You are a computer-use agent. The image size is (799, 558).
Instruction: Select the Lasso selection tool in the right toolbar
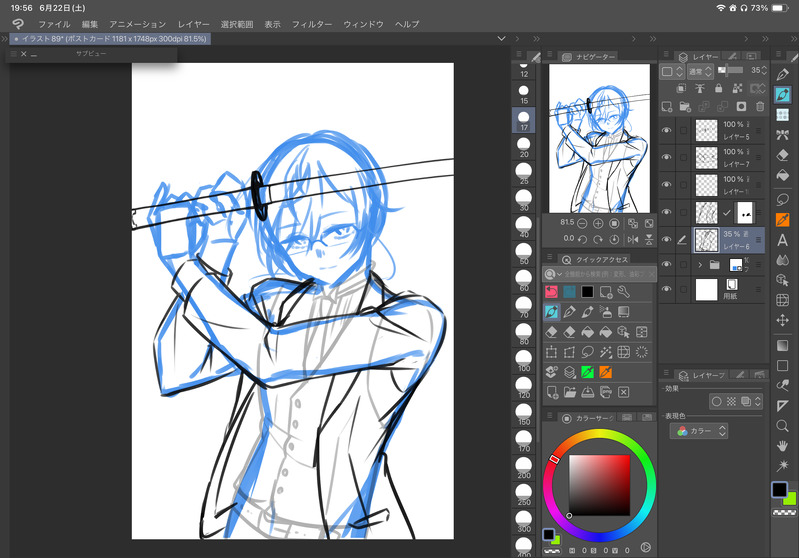(783, 199)
